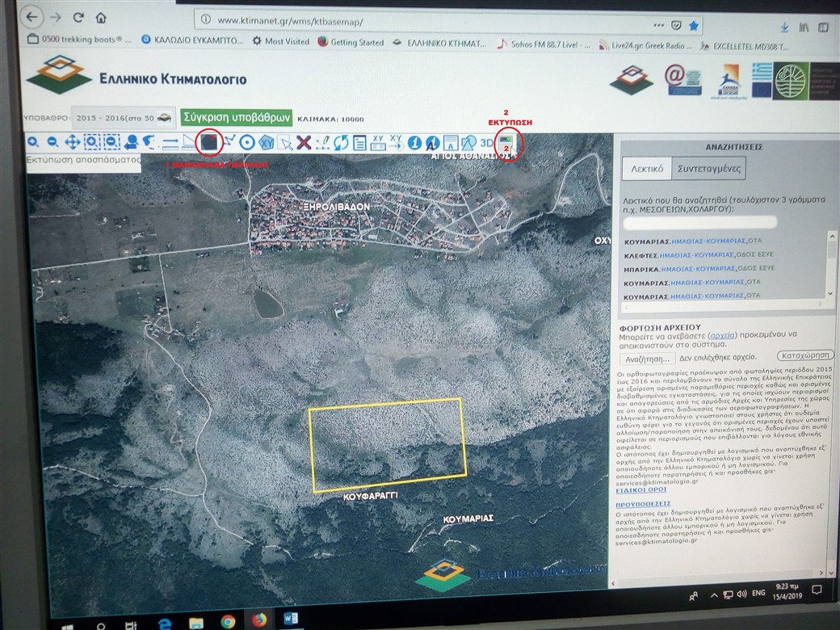Click the Σύγκριση υποβάθρων button

click(236, 117)
